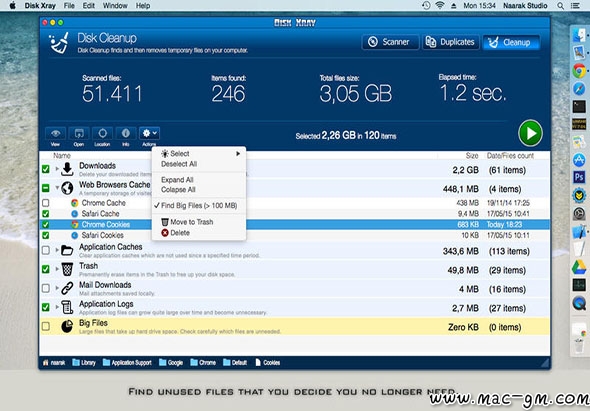Image resolution: width=590 pixels, height=411 pixels.
Task: Open the Select submenu arrow
Action: (238, 154)
